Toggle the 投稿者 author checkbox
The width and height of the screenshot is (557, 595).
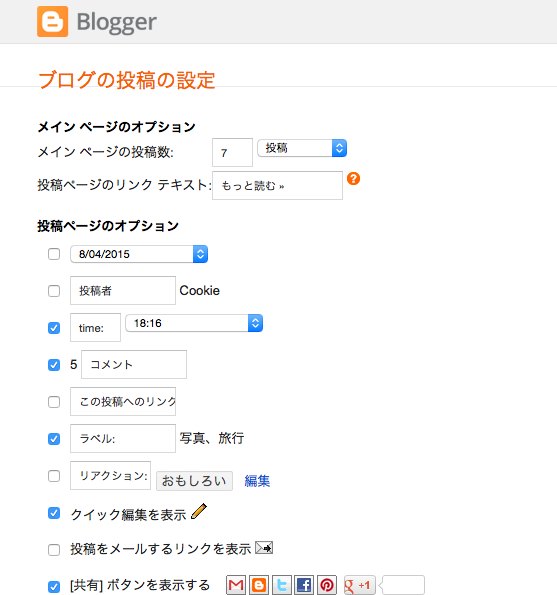tap(54, 291)
